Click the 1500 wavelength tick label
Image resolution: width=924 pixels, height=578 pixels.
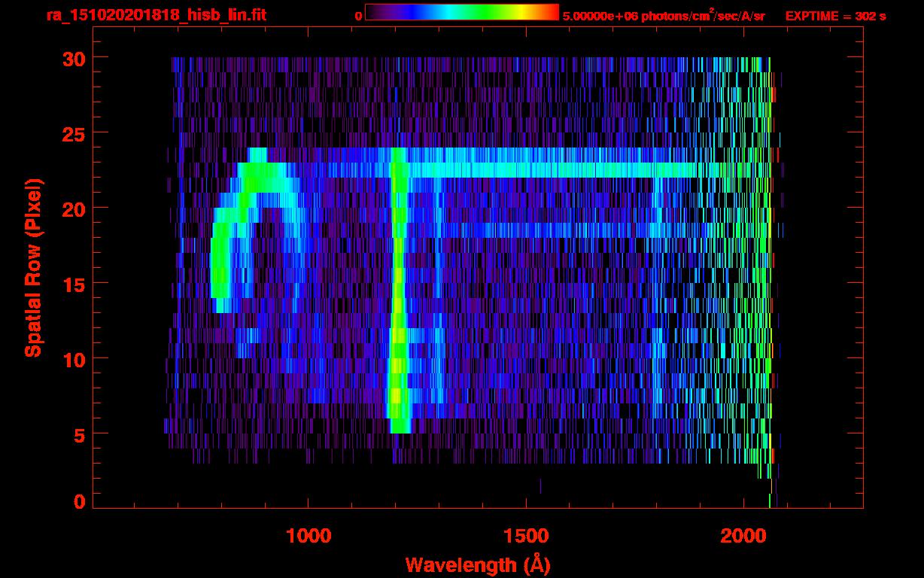[x=525, y=535]
